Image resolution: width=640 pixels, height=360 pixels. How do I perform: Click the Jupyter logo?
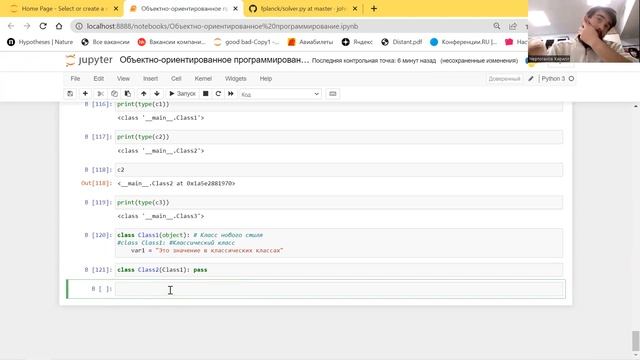coord(89,60)
